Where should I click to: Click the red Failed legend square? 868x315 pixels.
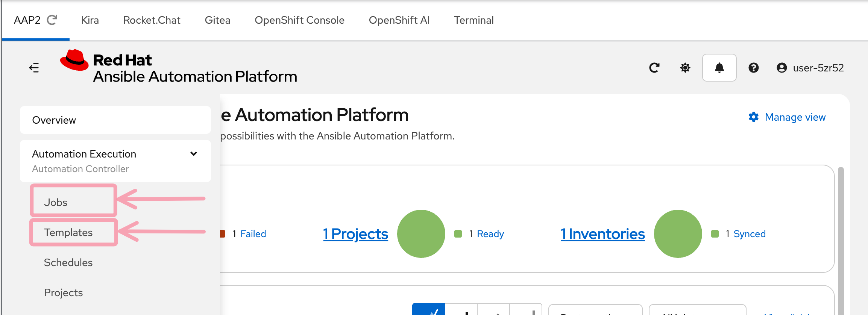[x=222, y=234]
